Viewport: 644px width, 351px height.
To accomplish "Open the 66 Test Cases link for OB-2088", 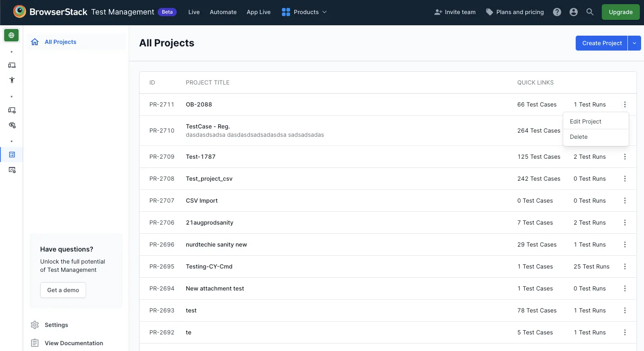I will pyautogui.click(x=537, y=104).
